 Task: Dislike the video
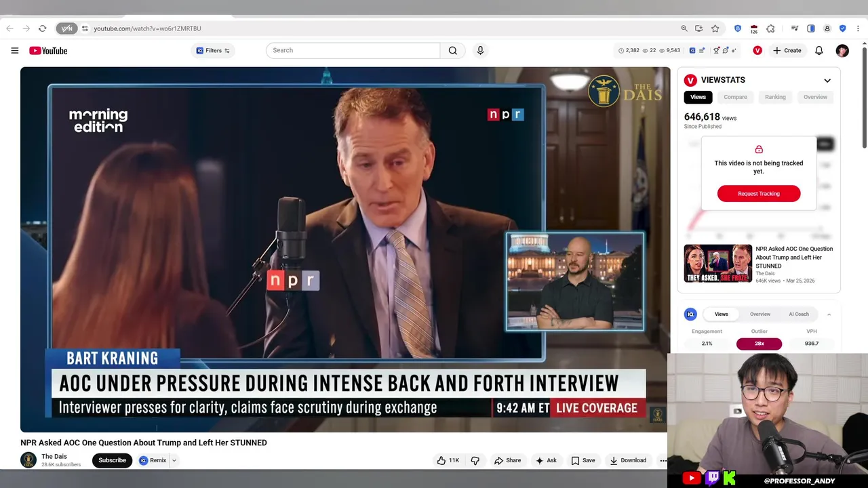pos(475,460)
